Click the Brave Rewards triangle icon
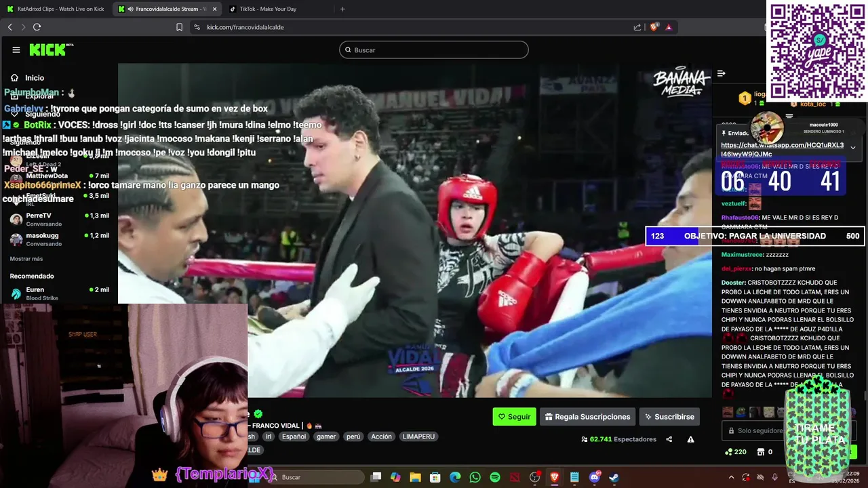Viewport: 868px width, 488px height. coord(669,27)
